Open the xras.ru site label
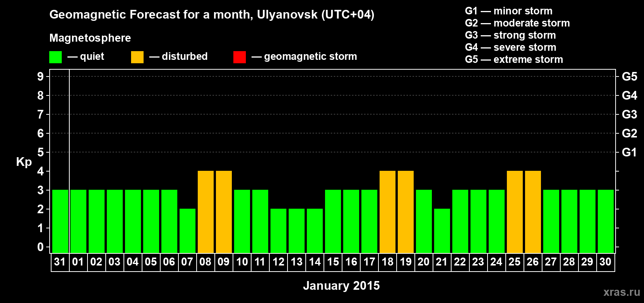The width and height of the screenshot is (644, 303). tap(622, 292)
